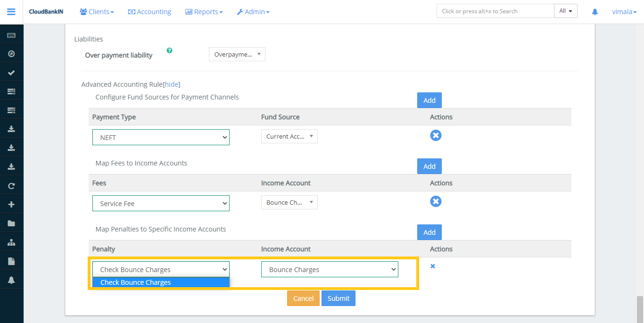Viewport: 644px width, 323px height.
Task: Expand the Over payment liability dropdown
Action: tap(237, 55)
